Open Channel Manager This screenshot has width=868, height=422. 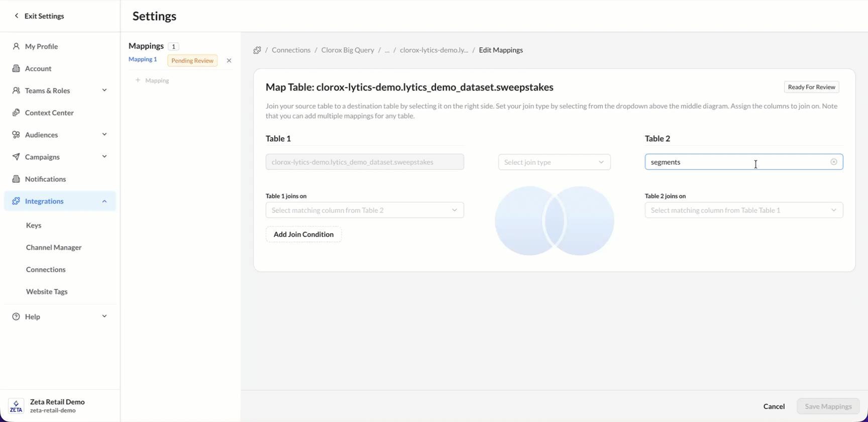[54, 247]
